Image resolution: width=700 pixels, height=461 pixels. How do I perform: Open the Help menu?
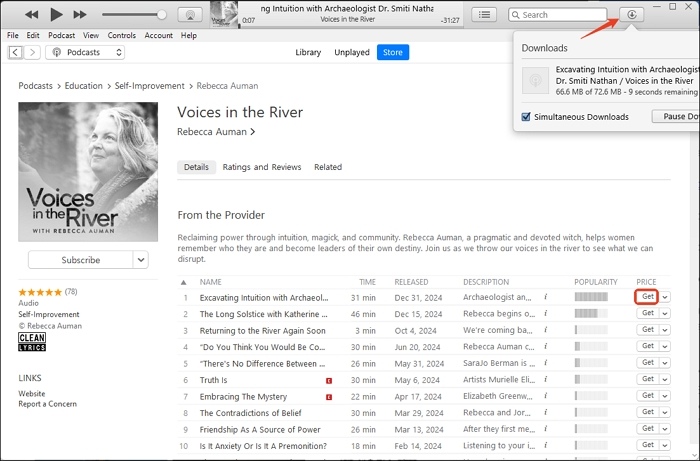pos(189,35)
